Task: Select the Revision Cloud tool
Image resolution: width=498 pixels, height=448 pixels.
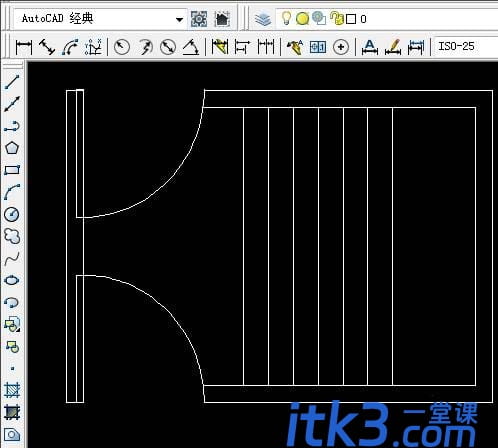Action: [x=12, y=236]
